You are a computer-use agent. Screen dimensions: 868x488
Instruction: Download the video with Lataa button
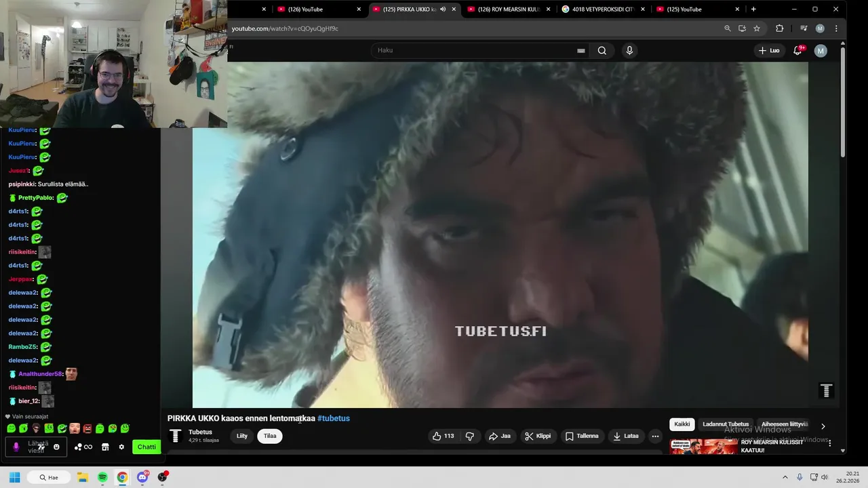coord(626,436)
